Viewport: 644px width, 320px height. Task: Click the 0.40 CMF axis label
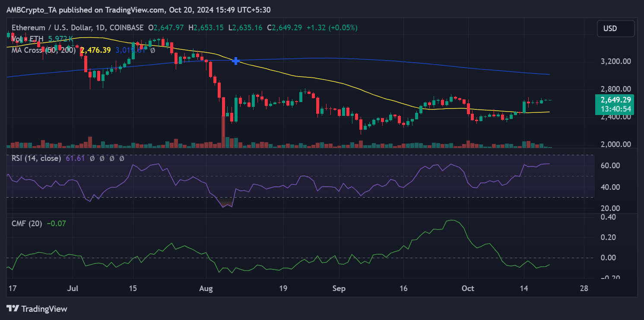tap(609, 217)
